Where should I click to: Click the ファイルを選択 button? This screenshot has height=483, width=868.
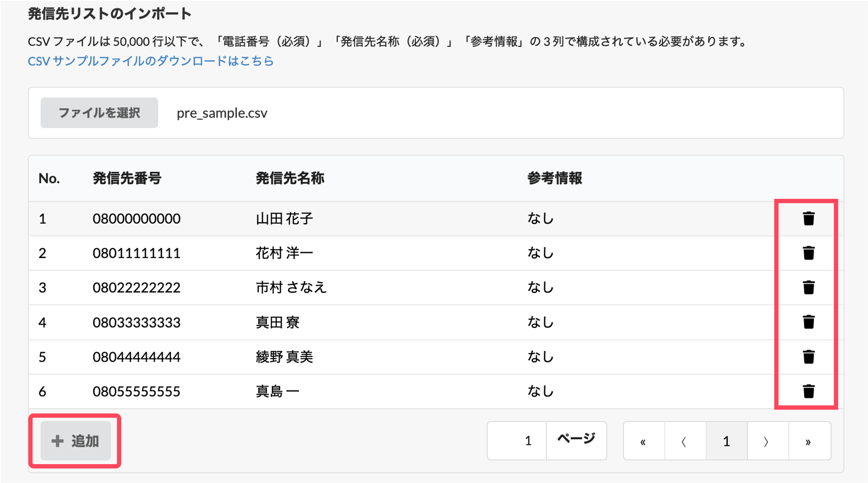pyautogui.click(x=99, y=113)
